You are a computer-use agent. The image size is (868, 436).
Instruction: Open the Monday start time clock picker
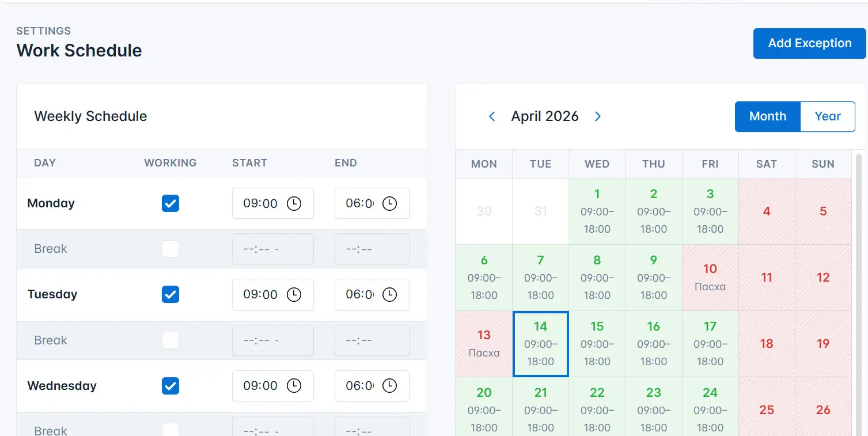[294, 203]
